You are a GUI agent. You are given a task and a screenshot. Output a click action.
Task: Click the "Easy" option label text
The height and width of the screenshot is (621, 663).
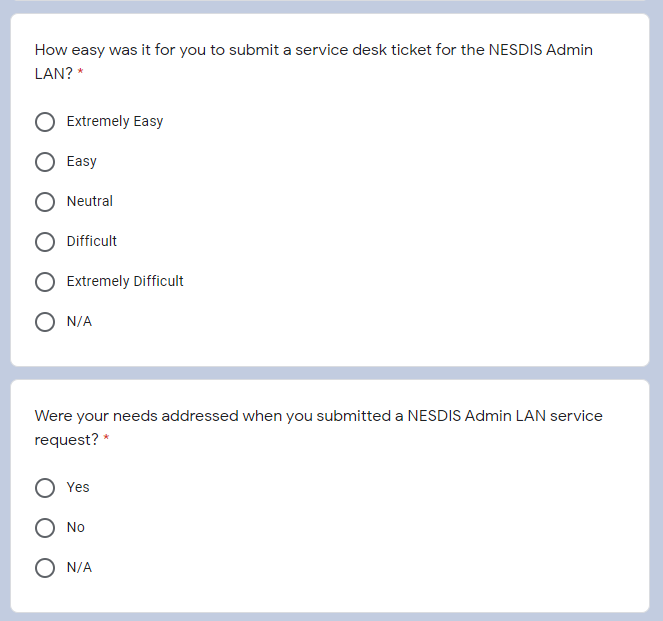82,162
